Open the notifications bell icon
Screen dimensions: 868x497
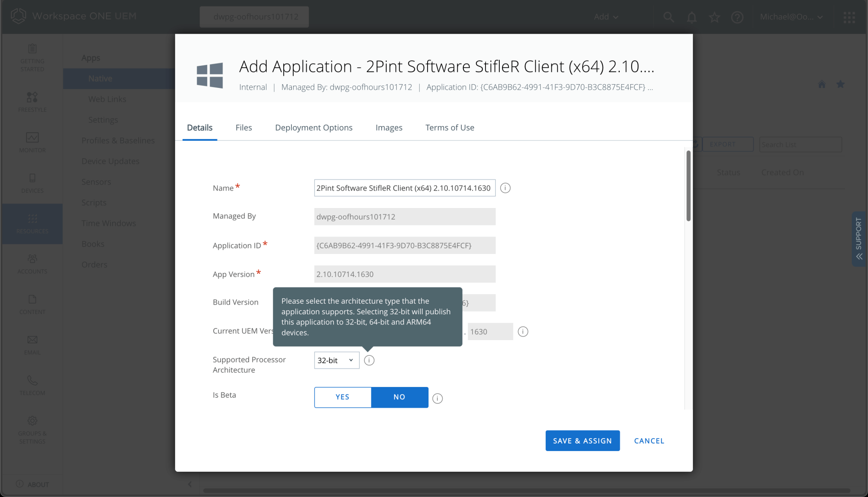(x=691, y=17)
